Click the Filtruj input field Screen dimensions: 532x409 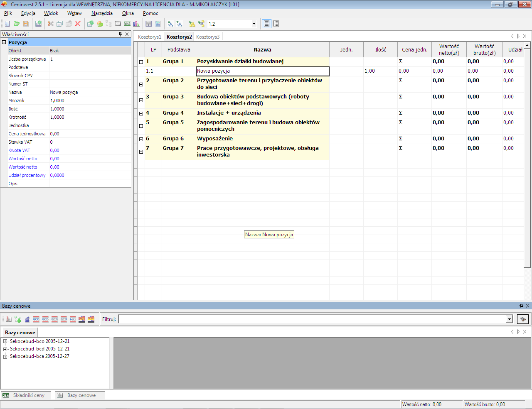(312, 319)
